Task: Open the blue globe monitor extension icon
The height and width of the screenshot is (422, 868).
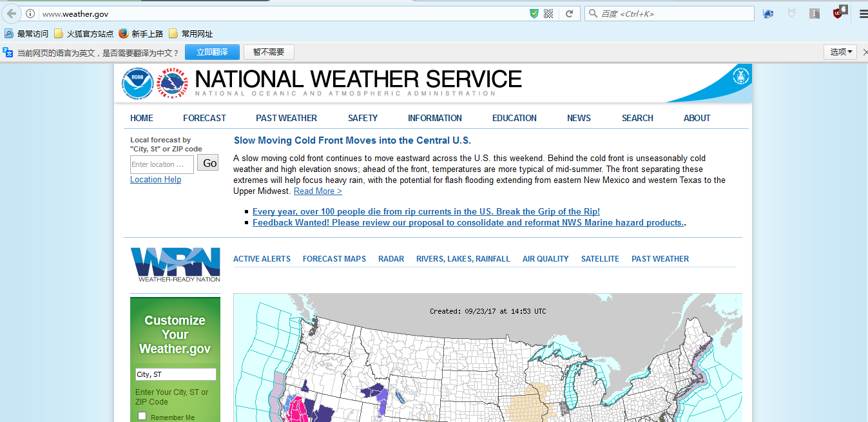Action: [x=768, y=14]
